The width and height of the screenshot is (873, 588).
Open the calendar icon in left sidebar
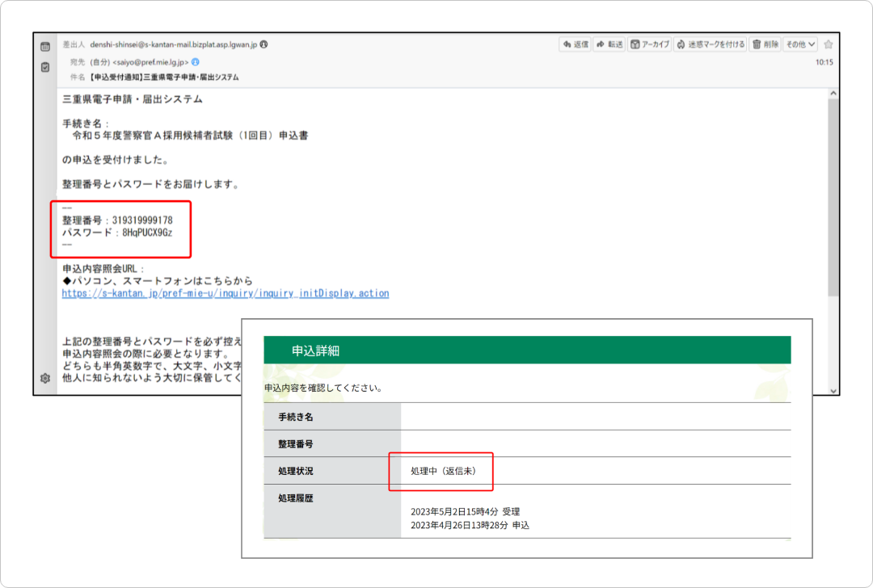coord(45,47)
